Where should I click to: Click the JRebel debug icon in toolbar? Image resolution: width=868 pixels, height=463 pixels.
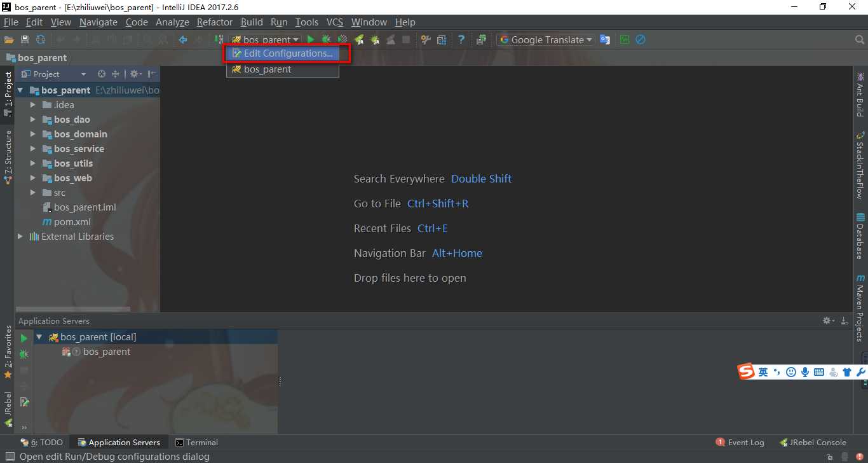tap(375, 39)
